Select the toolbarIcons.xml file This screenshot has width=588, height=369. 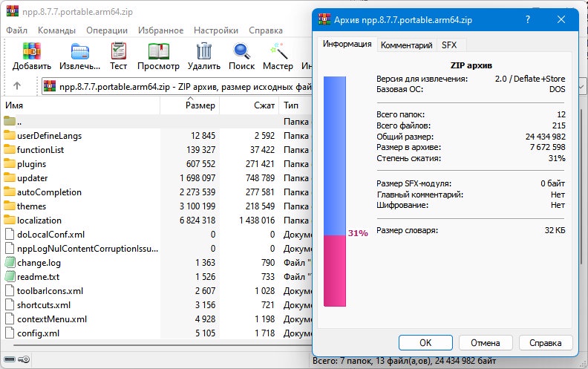50,291
